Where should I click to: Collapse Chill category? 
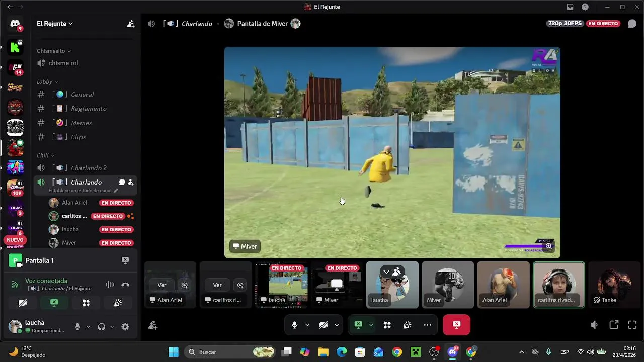(x=45, y=155)
